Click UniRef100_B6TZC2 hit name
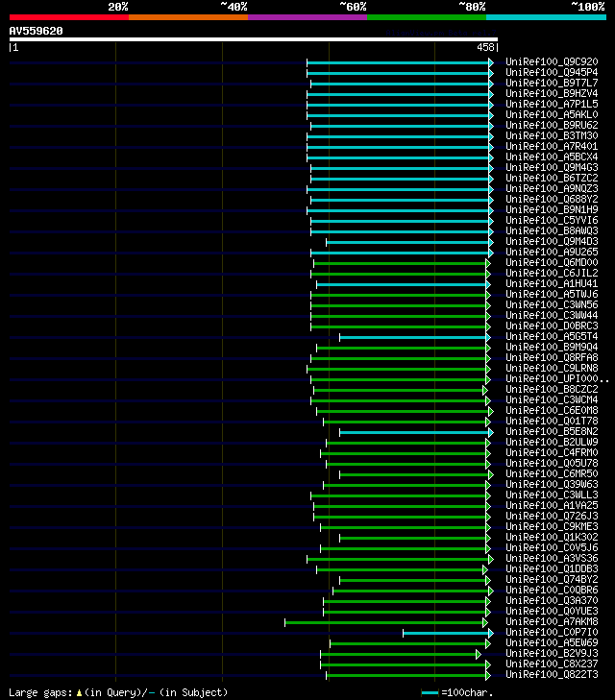Viewport: 615px width, 700px height. point(552,179)
